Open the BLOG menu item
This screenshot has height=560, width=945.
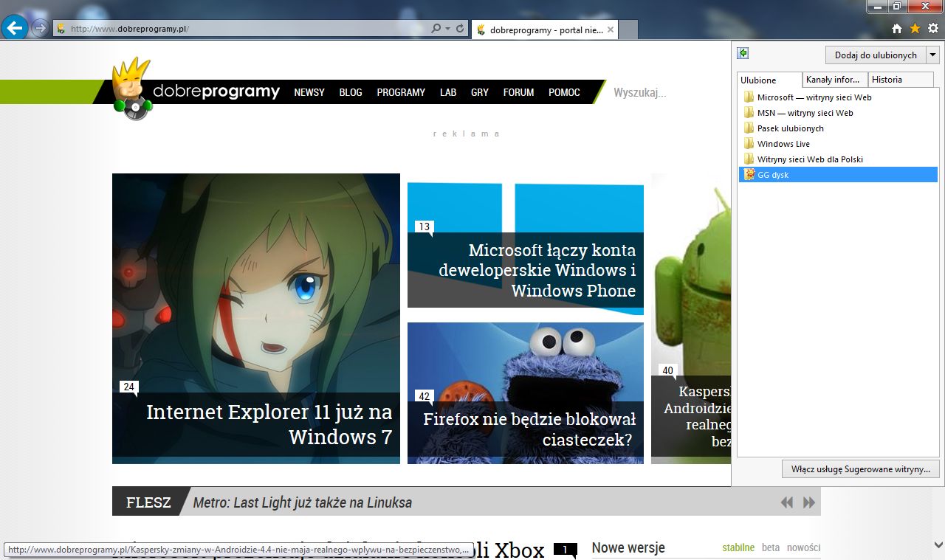[351, 92]
